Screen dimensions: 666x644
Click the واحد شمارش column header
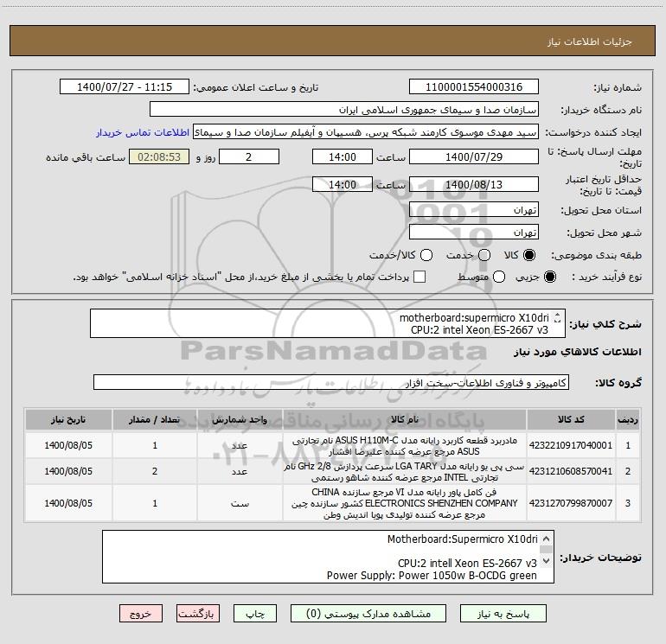tap(240, 419)
